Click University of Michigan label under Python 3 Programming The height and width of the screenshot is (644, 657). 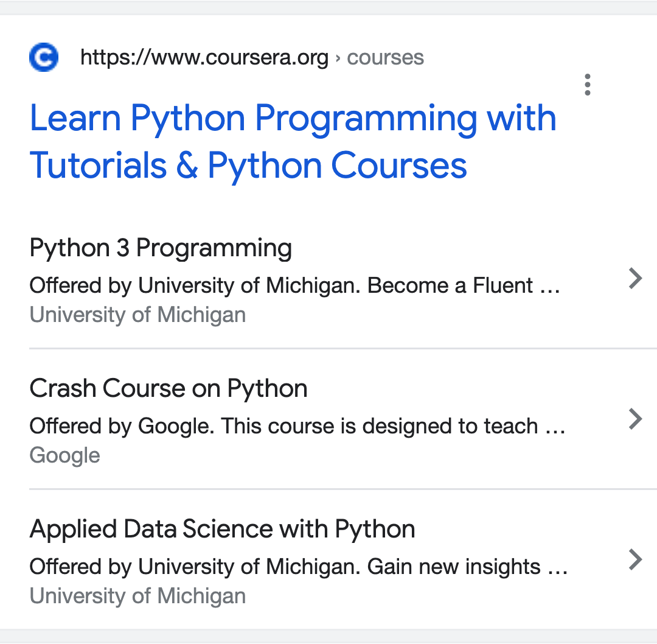tap(137, 315)
